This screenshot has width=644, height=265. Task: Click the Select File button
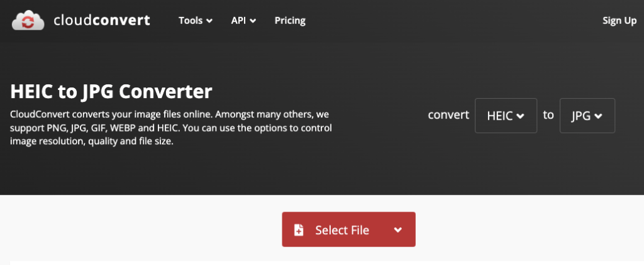[348, 230]
